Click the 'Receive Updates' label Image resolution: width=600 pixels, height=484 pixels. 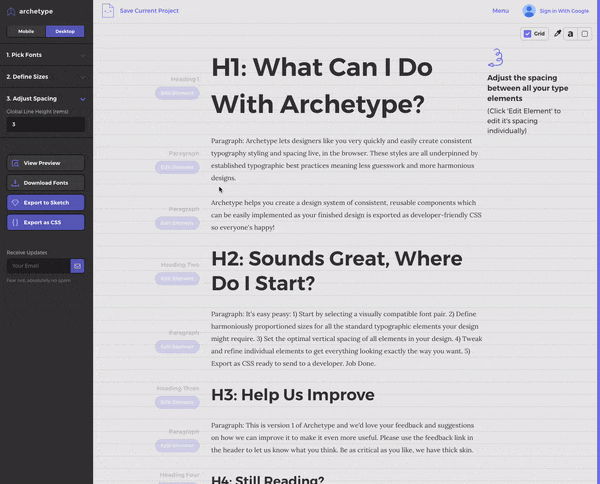pos(27,253)
